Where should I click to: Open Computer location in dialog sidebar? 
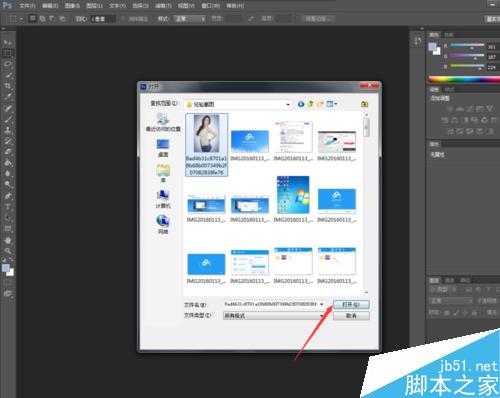coord(163,199)
